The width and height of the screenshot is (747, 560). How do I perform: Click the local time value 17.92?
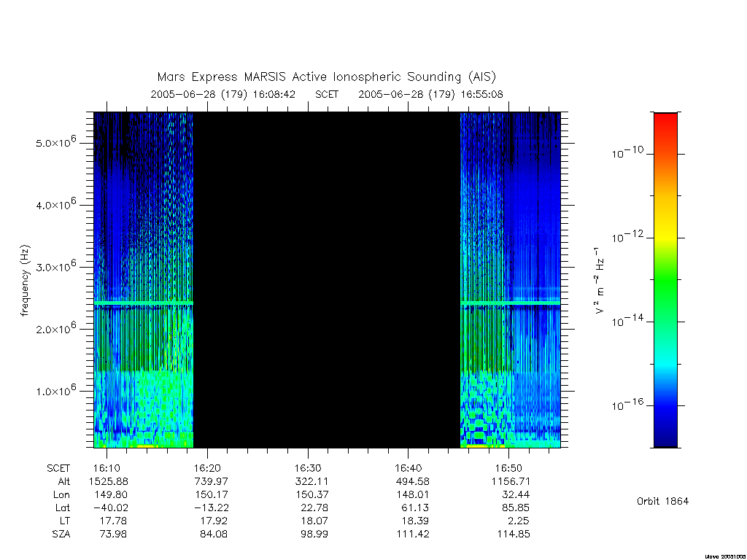214,521
